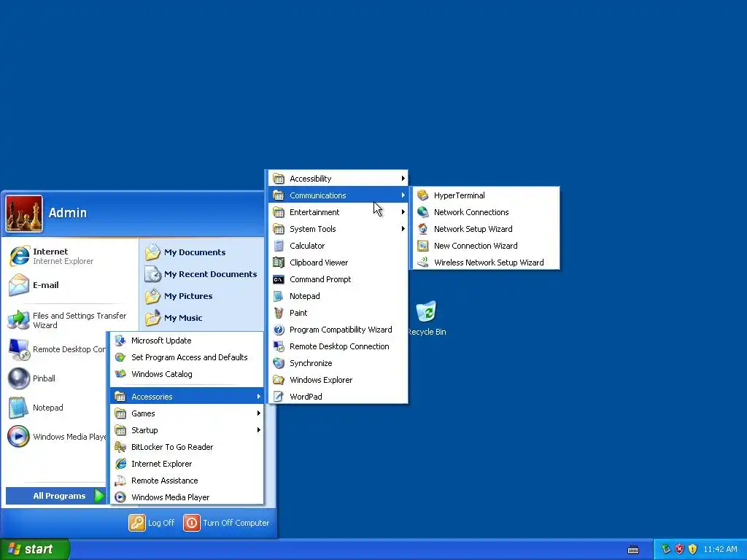
Task: Click the Network Setup Wizard icon
Action: (422, 229)
